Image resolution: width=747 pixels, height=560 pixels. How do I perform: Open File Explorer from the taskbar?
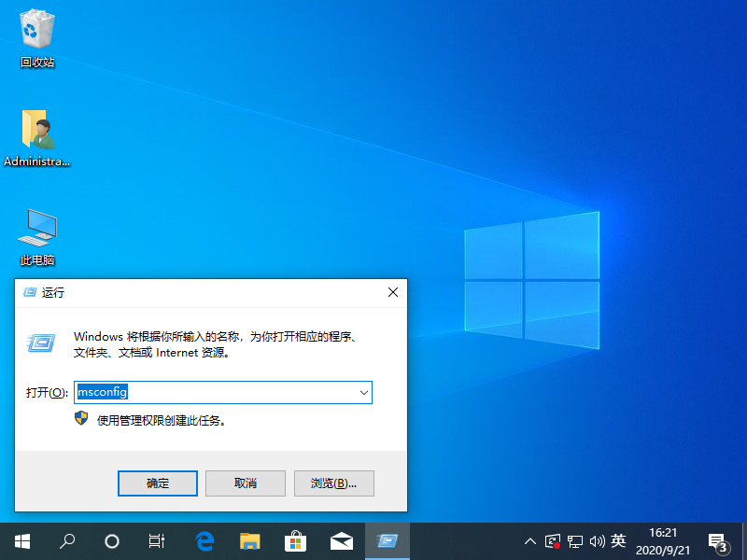click(x=249, y=540)
